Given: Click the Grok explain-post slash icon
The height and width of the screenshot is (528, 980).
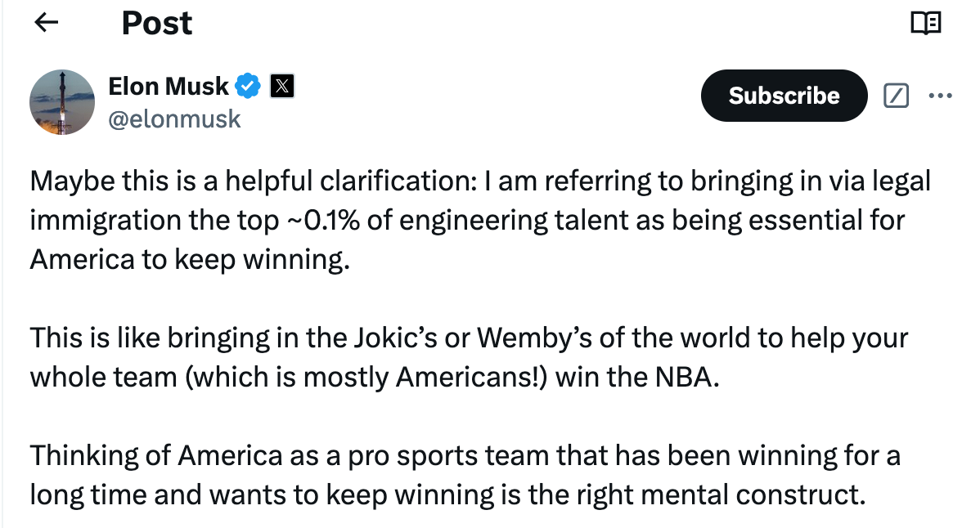Looking at the screenshot, I should click(896, 96).
